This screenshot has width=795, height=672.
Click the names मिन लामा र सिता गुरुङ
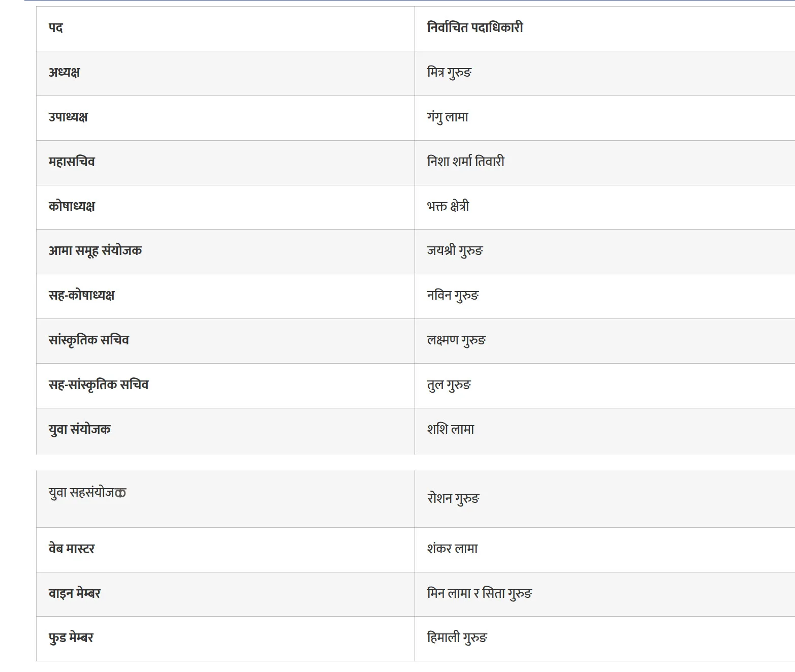(x=479, y=594)
